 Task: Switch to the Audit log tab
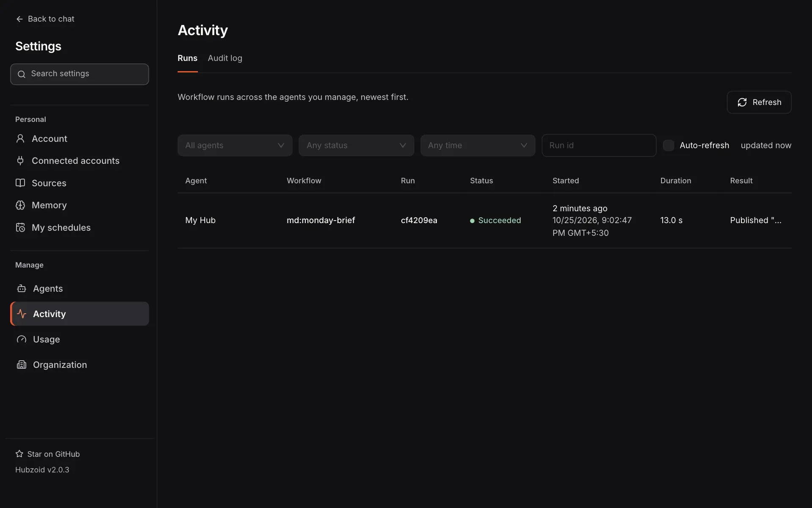pos(225,58)
